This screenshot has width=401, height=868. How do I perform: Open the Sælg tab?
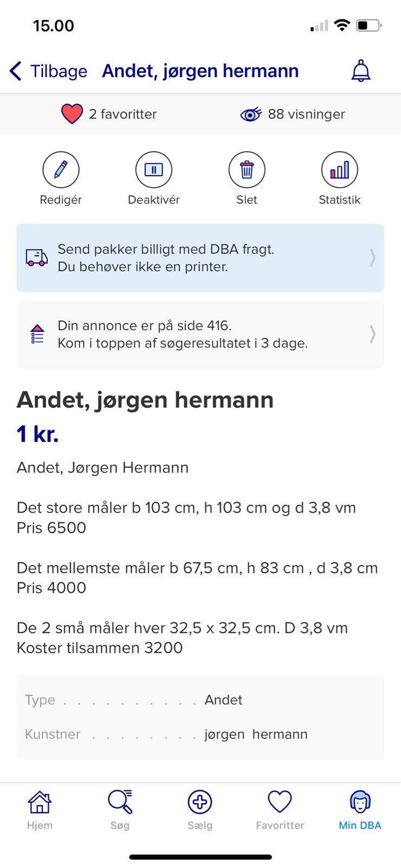click(200, 809)
